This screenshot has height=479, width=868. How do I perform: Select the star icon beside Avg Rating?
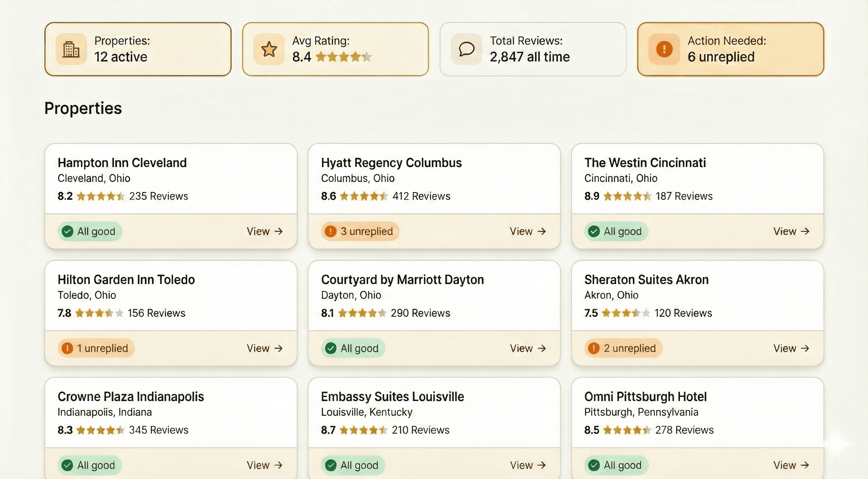click(268, 49)
